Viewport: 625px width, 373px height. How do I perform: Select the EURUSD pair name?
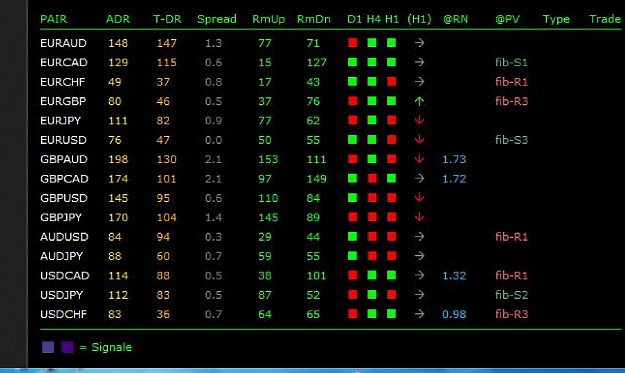click(x=63, y=140)
